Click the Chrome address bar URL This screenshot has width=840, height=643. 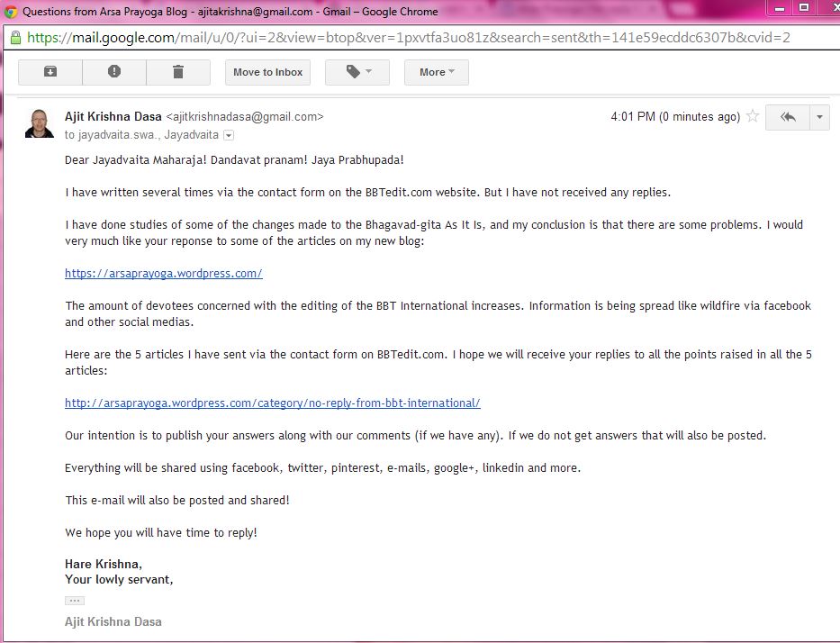(x=408, y=38)
